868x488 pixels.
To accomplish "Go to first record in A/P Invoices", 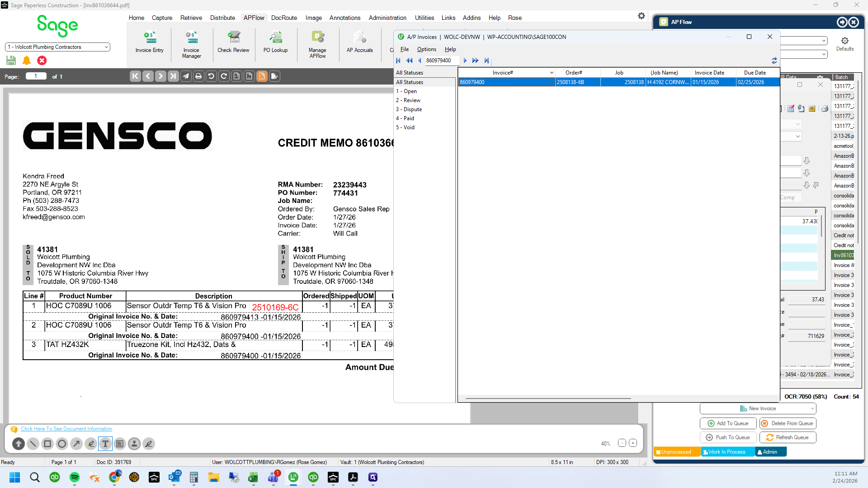I will tap(398, 61).
